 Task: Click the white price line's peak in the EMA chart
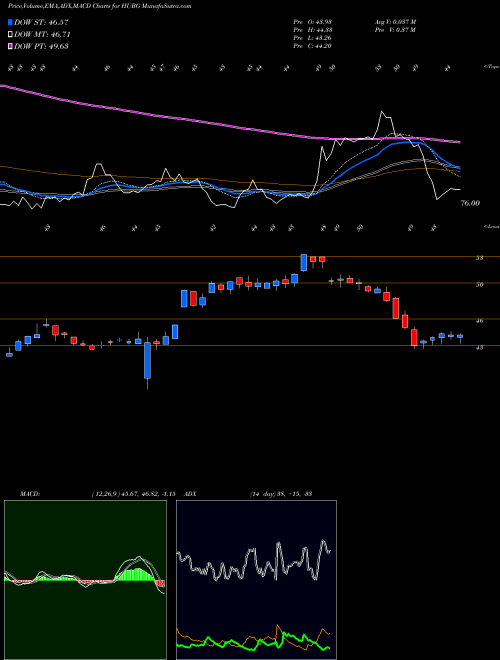click(x=382, y=112)
